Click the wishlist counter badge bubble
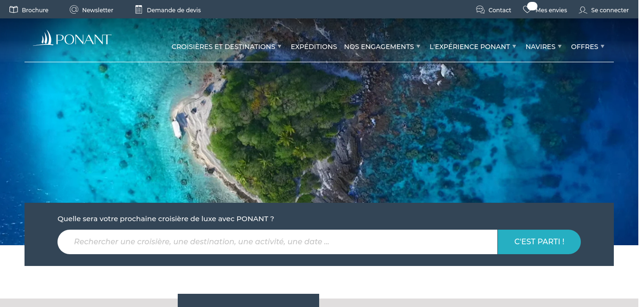The image size is (644, 307). 532,6
